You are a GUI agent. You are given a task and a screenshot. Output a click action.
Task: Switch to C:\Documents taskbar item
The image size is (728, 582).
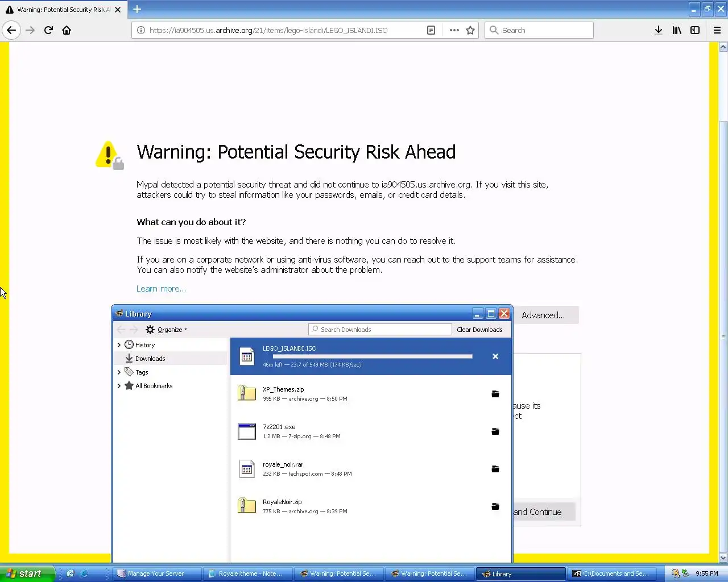point(612,573)
